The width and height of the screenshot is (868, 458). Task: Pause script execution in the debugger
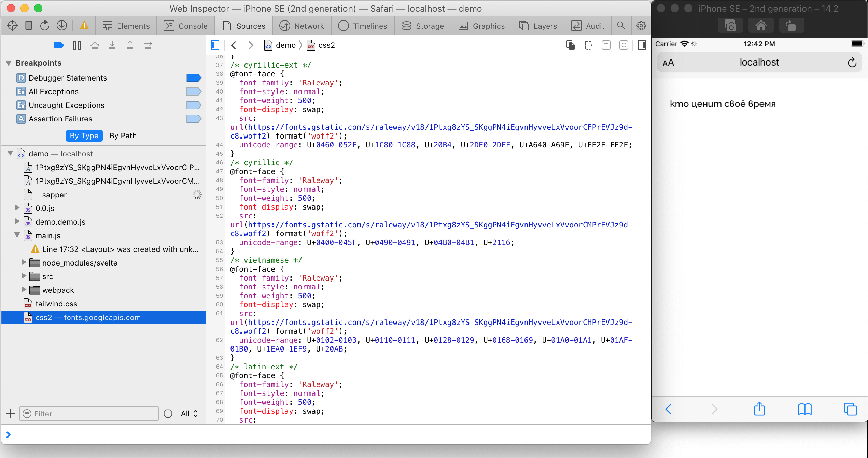pyautogui.click(x=76, y=45)
